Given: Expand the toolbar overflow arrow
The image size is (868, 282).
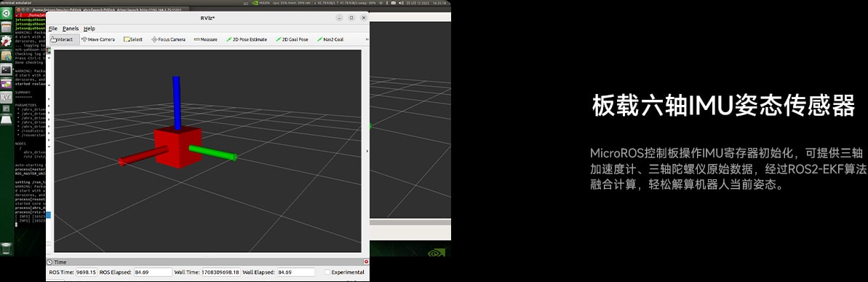Looking at the screenshot, I should point(366,39).
